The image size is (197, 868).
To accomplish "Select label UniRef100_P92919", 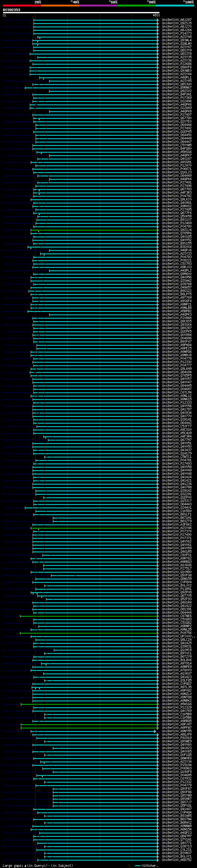I will click(x=177, y=737).
